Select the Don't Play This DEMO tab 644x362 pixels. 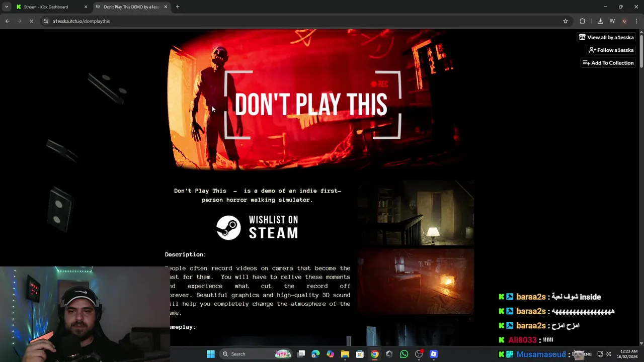pyautogui.click(x=132, y=7)
